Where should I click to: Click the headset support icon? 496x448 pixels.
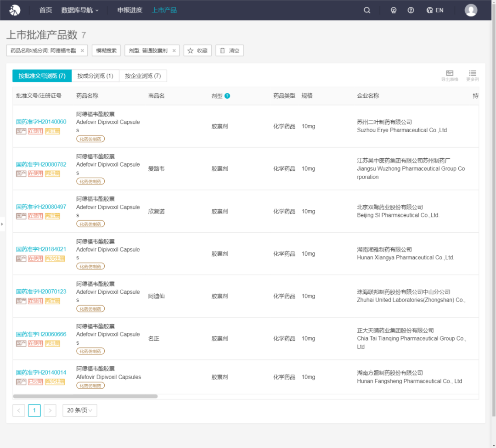click(x=394, y=10)
